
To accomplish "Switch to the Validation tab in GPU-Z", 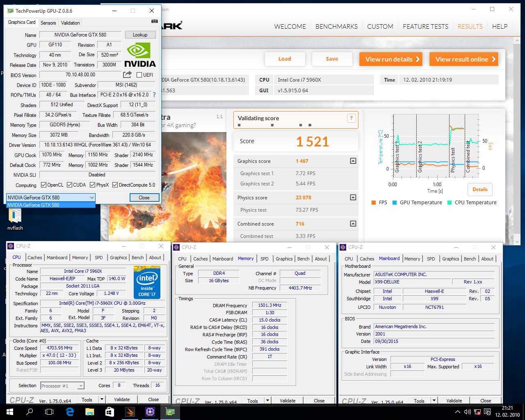I will pos(71,23).
